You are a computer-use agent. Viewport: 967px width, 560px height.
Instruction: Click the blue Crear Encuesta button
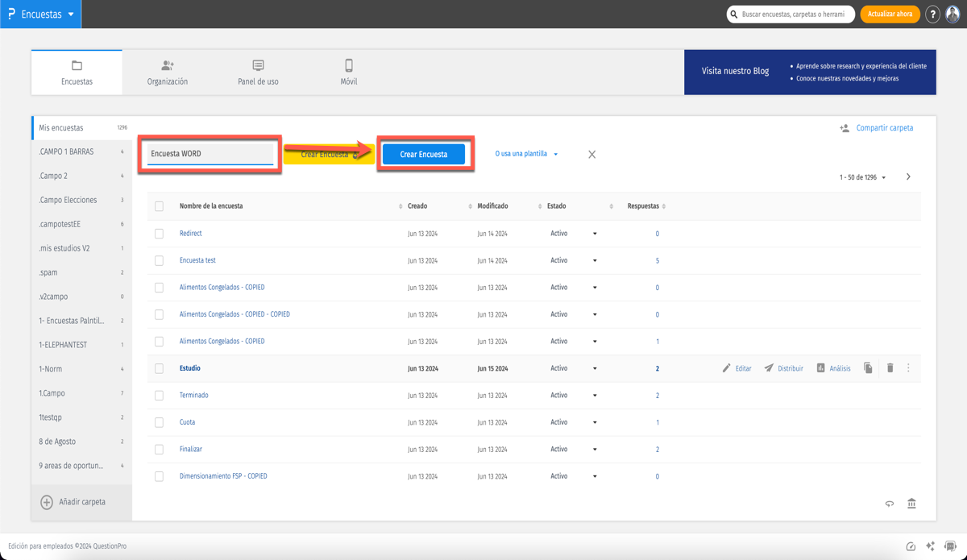[424, 154]
